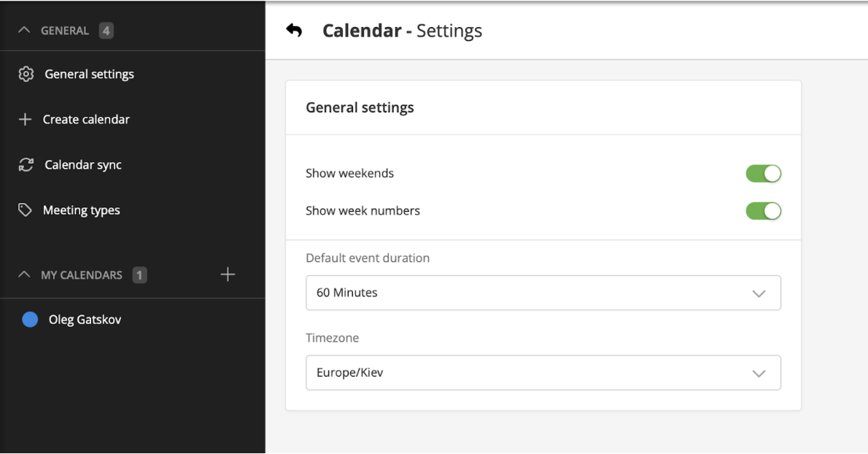Image resolution: width=868 pixels, height=454 pixels.
Task: Collapse the MY CALENDARS section chevron
Action: 24,275
